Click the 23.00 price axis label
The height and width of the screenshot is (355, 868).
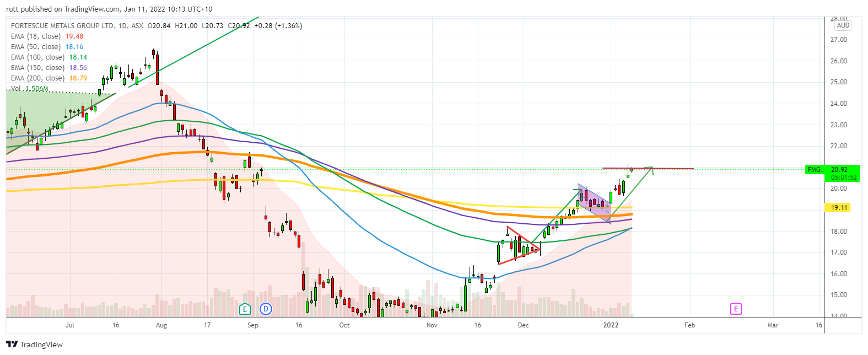[839, 125]
